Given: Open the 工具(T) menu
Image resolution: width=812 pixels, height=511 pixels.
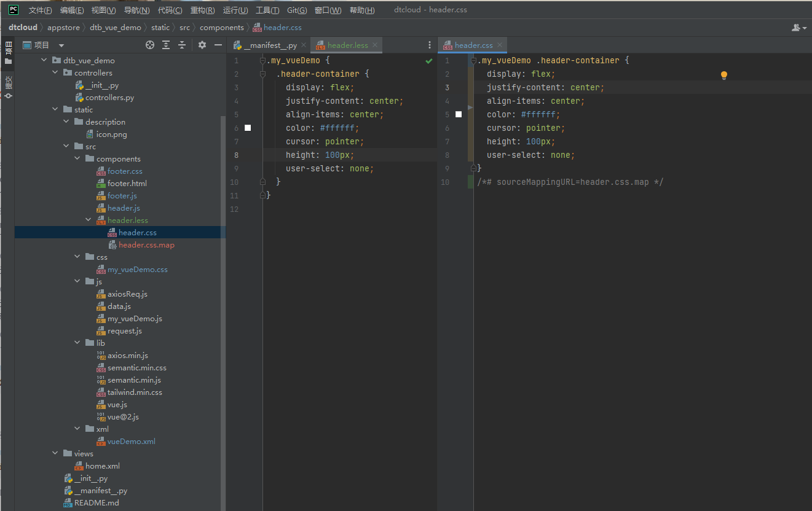Looking at the screenshot, I should [267, 10].
